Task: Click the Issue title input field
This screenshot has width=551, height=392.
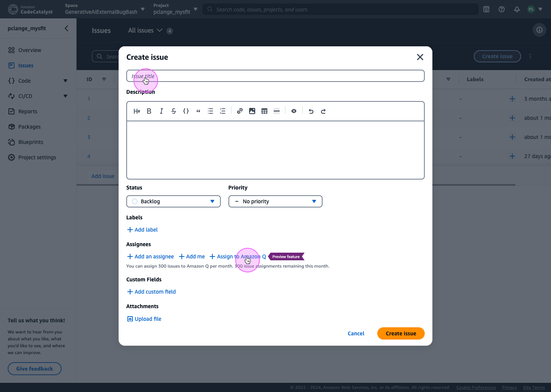Action: click(275, 76)
